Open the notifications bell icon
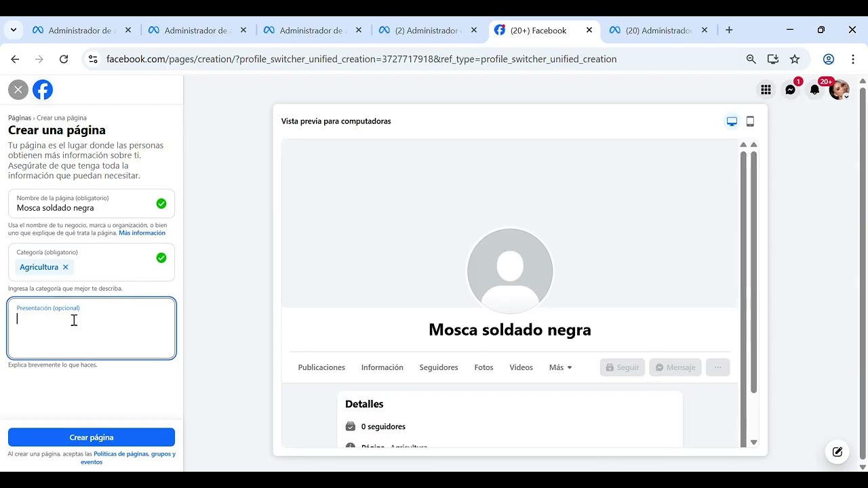The image size is (868, 488). (x=815, y=89)
